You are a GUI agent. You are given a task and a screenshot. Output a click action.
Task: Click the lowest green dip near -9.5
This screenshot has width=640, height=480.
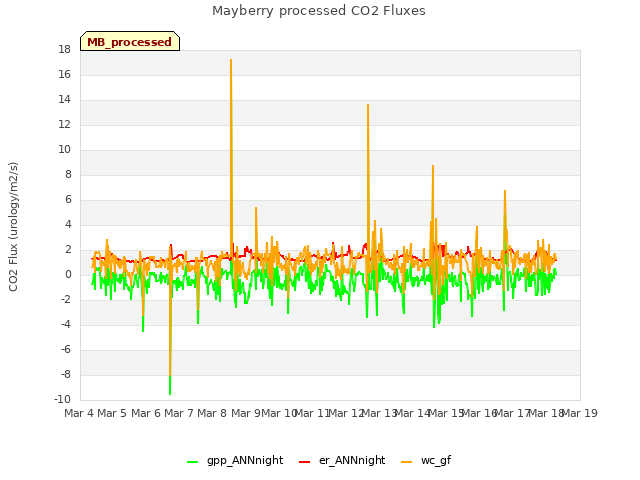coord(170,394)
